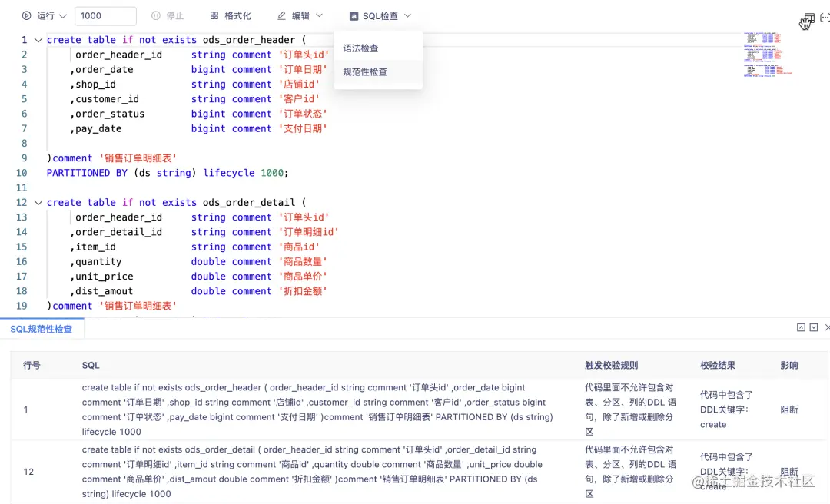The image size is (830, 504).
Task: Click the row limit field showing 1000
Action: coord(105,16)
